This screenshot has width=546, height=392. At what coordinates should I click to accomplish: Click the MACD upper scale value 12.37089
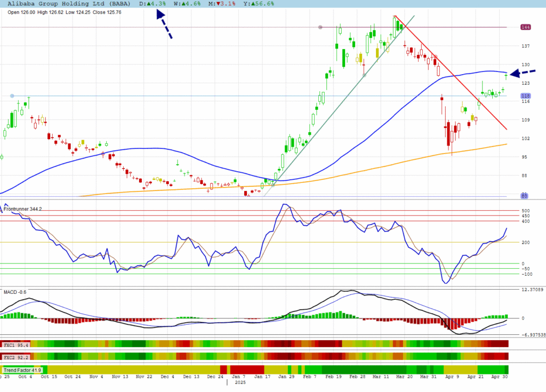pos(533,290)
